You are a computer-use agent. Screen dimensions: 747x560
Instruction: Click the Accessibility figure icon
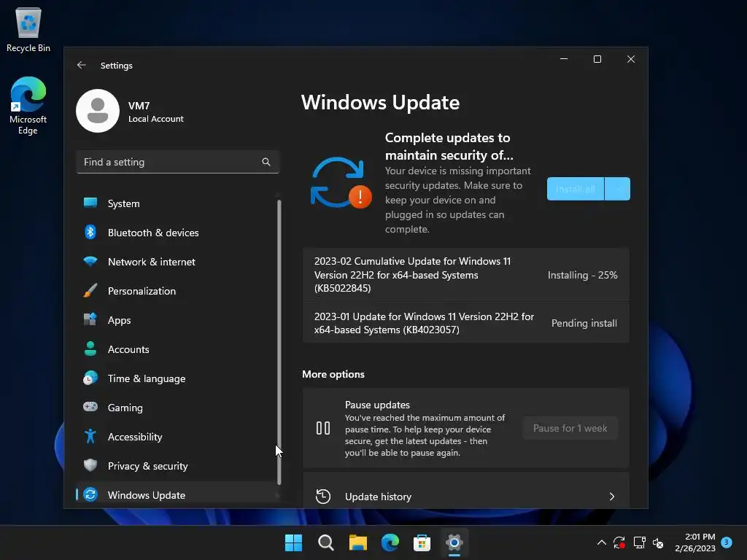pos(90,436)
